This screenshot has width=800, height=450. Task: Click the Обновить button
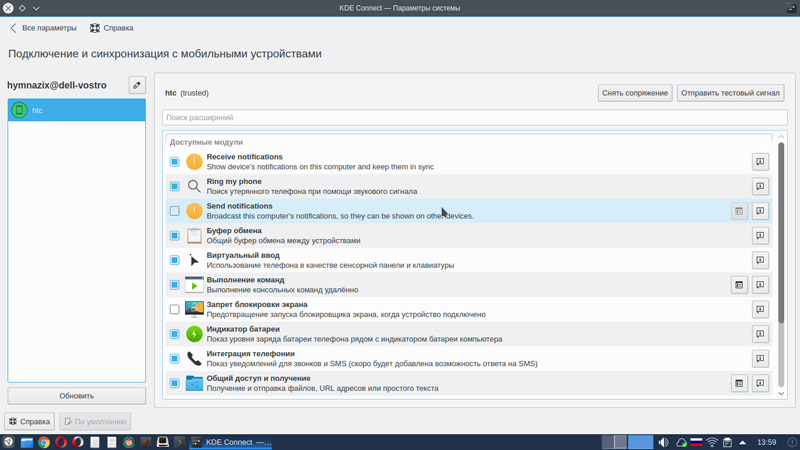pyautogui.click(x=77, y=396)
